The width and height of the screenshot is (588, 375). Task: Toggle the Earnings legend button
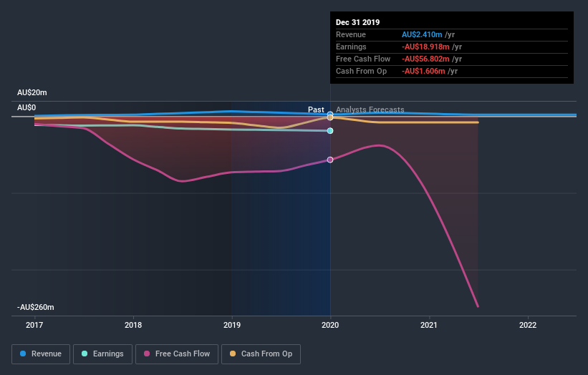point(102,354)
